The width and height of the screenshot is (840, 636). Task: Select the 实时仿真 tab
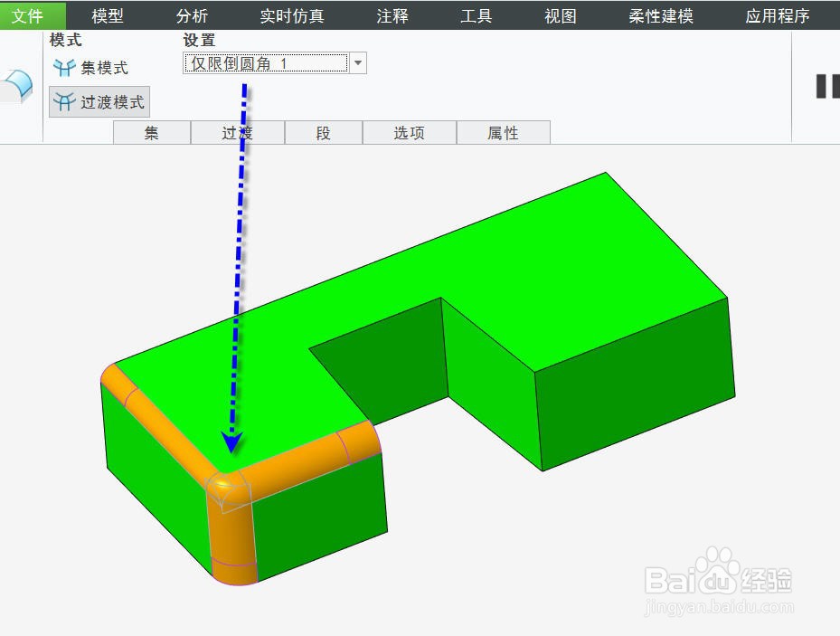[x=292, y=15]
